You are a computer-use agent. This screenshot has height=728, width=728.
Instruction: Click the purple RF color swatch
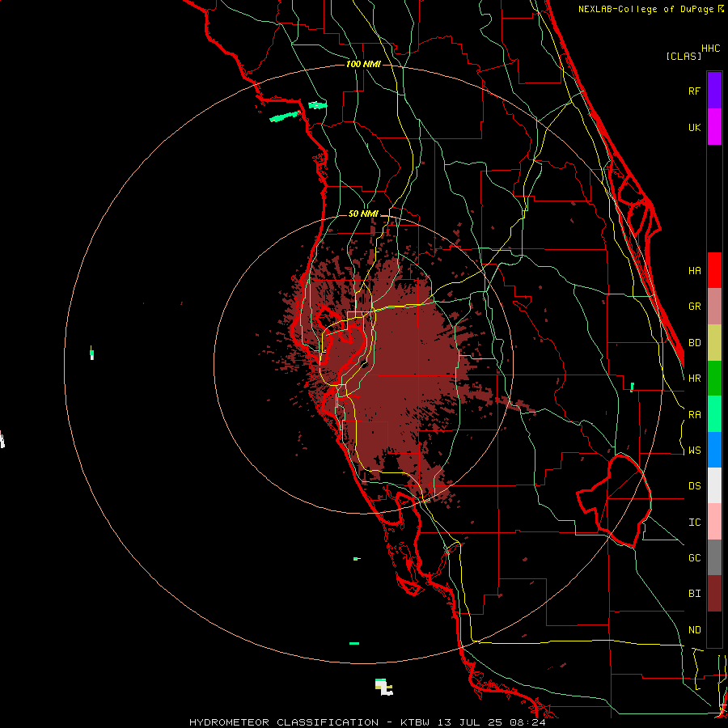[714, 91]
